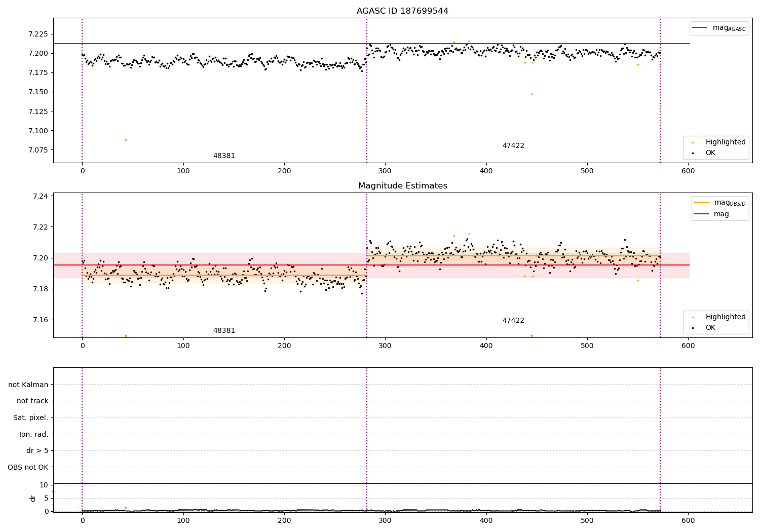This screenshot has width=760, height=532.
Task: Click the 'OBS not OK' row label
Action: [x=28, y=467]
